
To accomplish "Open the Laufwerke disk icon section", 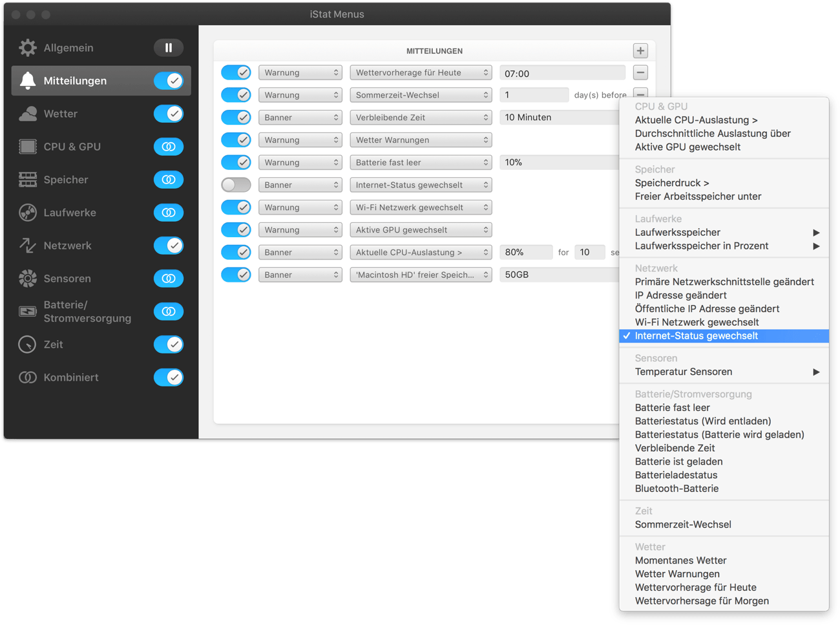I will [x=27, y=213].
